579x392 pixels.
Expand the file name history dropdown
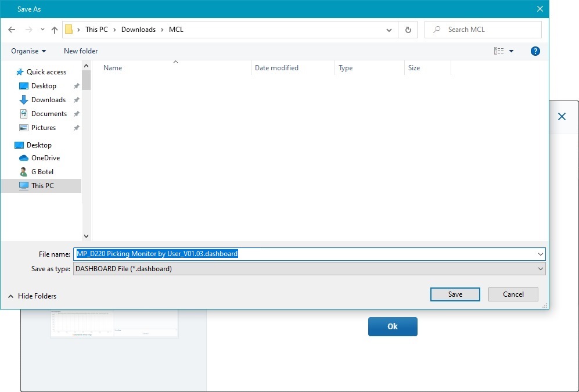point(540,254)
